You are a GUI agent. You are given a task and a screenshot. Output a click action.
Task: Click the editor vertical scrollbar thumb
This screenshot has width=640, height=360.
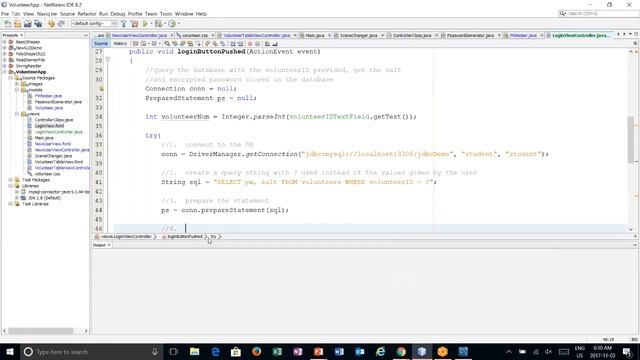tap(631, 139)
